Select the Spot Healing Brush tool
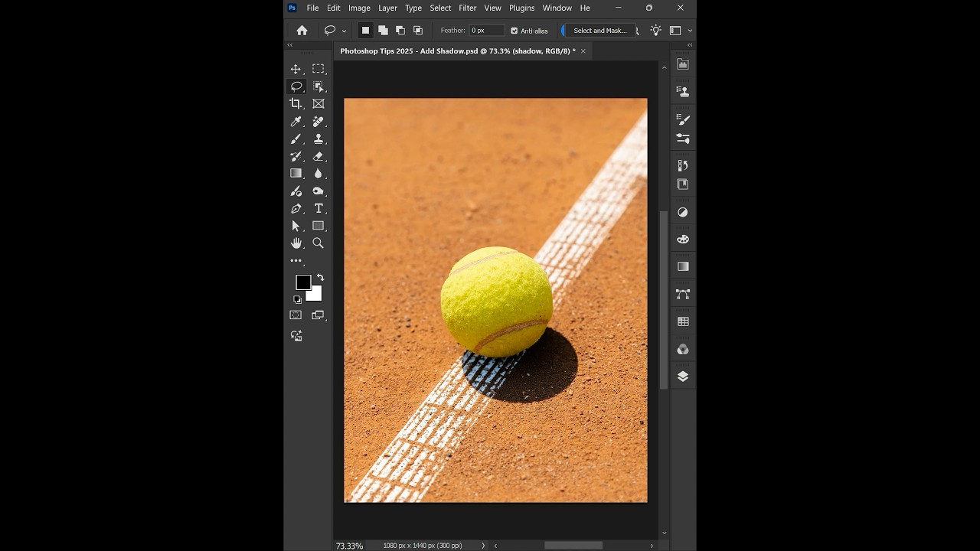This screenshot has width=980, height=551. click(318, 121)
